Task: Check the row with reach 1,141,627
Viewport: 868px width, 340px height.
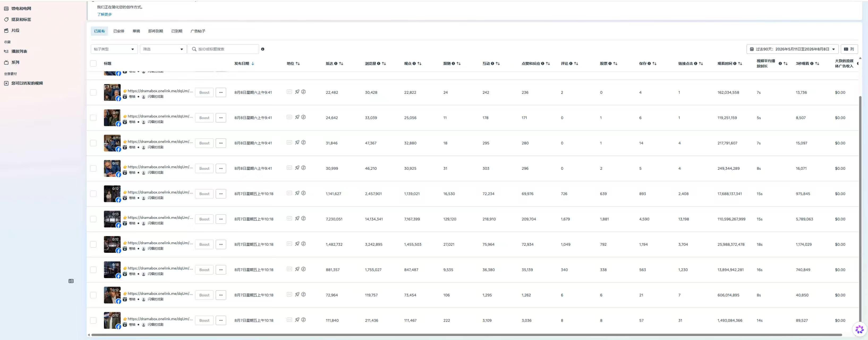Action: click(x=93, y=194)
